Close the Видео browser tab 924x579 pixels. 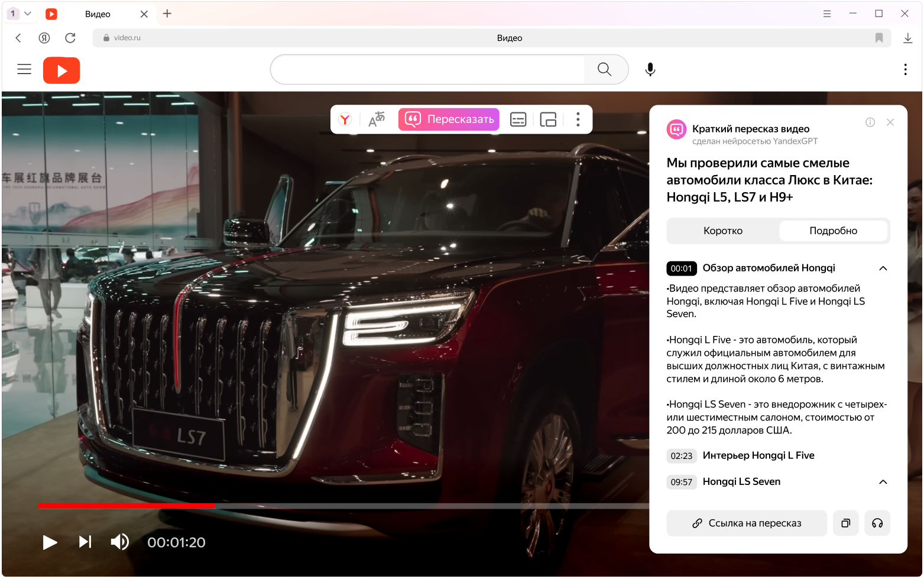point(144,14)
